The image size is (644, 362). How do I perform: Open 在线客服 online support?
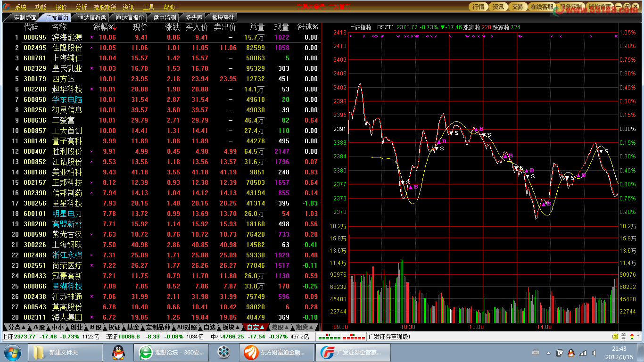pyautogui.click(x=542, y=7)
